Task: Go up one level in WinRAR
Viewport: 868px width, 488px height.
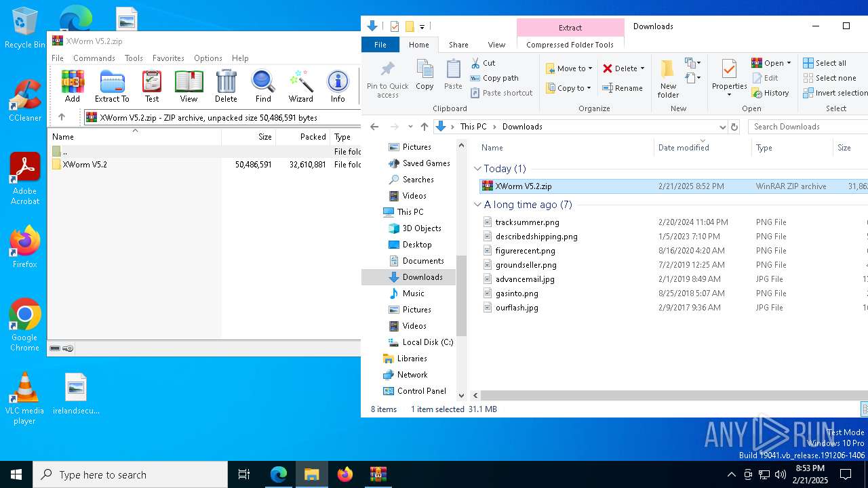Action: pyautogui.click(x=62, y=117)
